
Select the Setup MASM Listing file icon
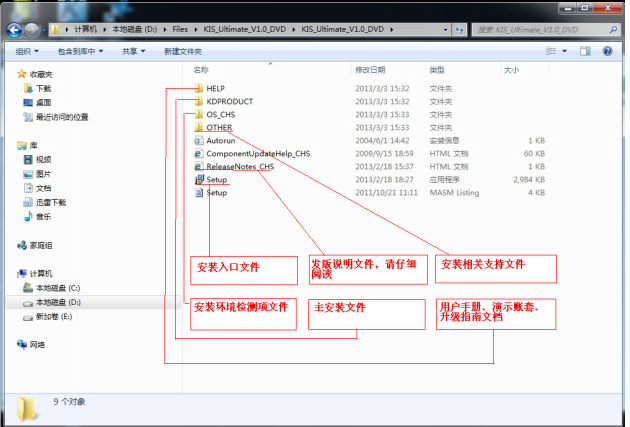pyautogui.click(x=198, y=192)
